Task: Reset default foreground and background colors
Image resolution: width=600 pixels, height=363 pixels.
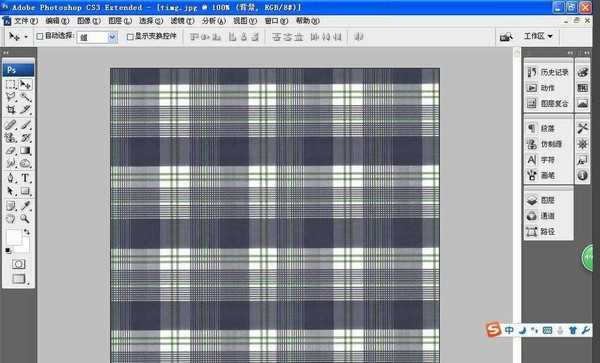Action: 8,251
